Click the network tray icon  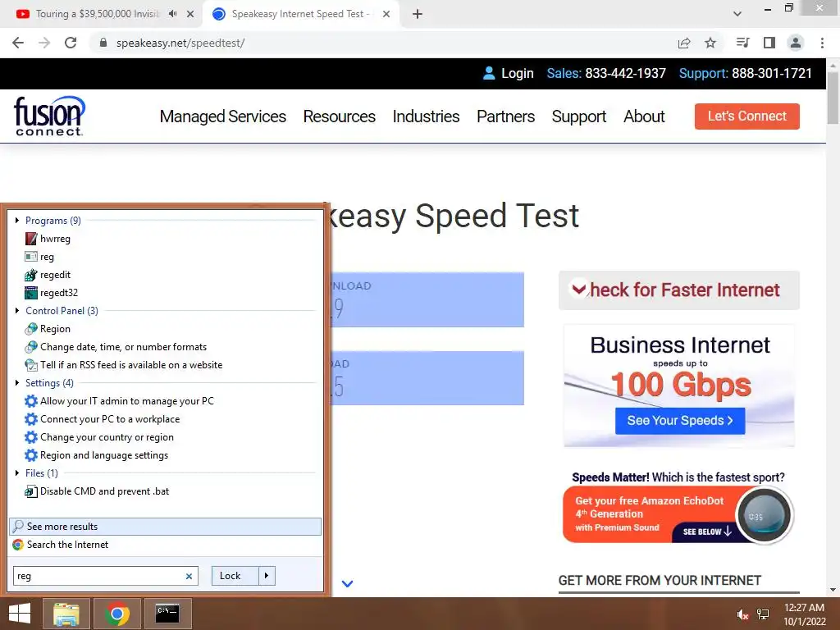pos(763,614)
